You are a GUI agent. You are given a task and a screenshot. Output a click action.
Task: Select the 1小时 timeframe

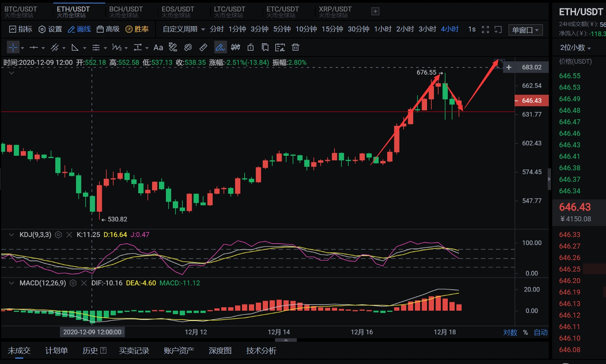coord(383,29)
